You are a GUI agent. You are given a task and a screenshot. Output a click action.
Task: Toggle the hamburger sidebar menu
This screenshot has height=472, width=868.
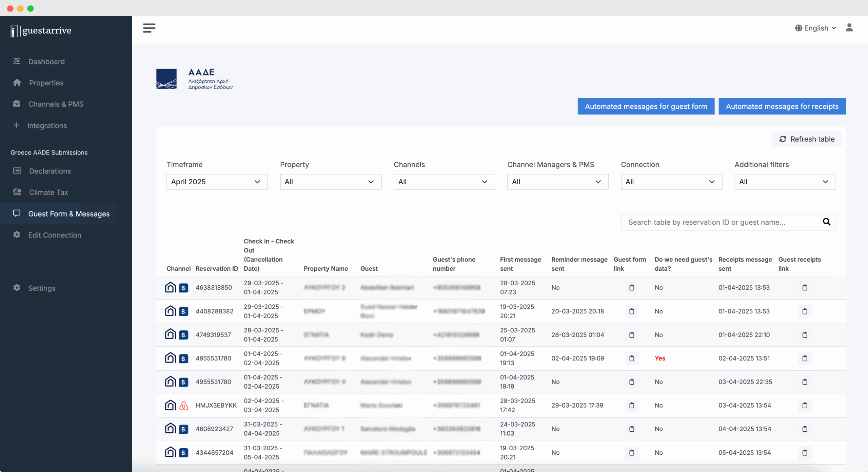tap(149, 28)
